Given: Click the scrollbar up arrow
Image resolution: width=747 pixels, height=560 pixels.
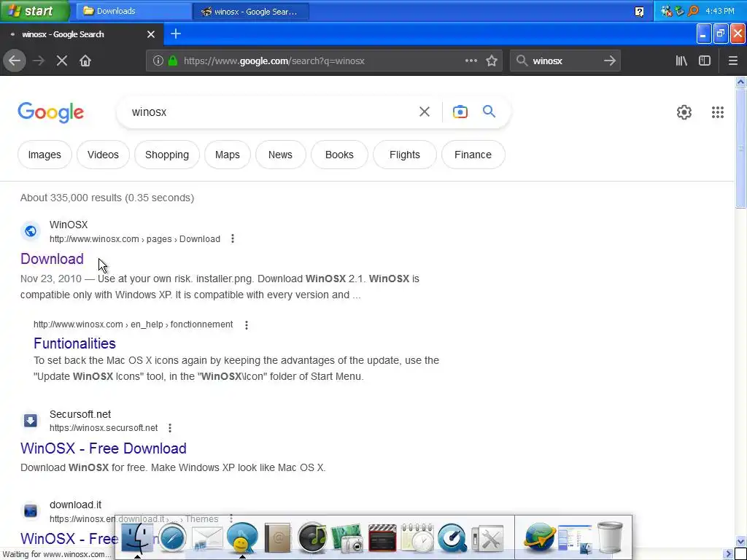Looking at the screenshot, I should (x=740, y=82).
